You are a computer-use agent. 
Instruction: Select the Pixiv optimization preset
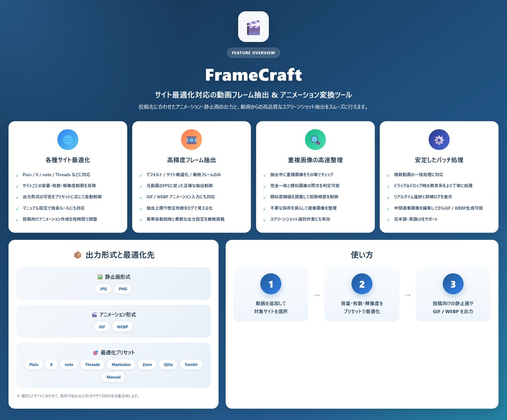33,365
